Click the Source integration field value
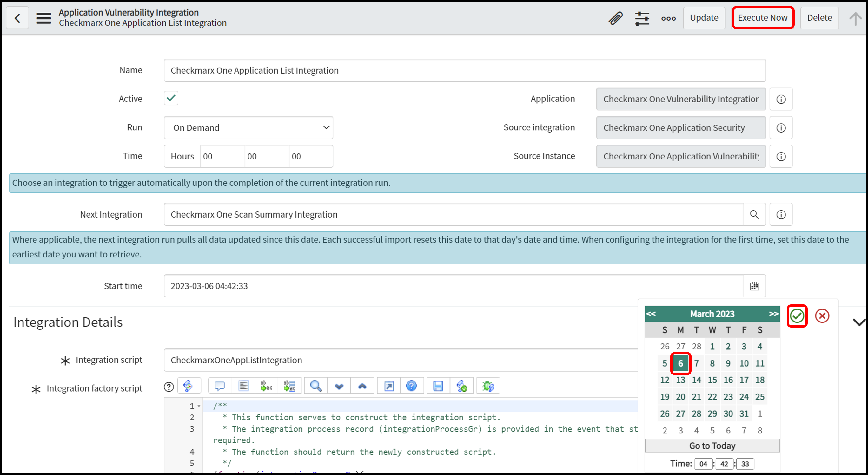 tap(681, 127)
